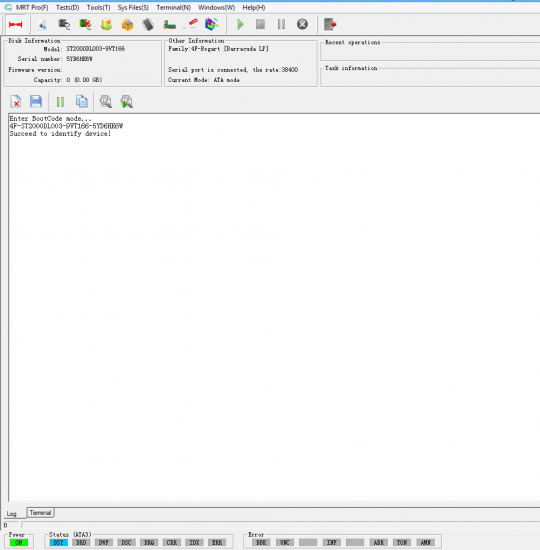Image resolution: width=540 pixels, height=550 pixels.
Task: Start the task with green play button
Action: 240,24
